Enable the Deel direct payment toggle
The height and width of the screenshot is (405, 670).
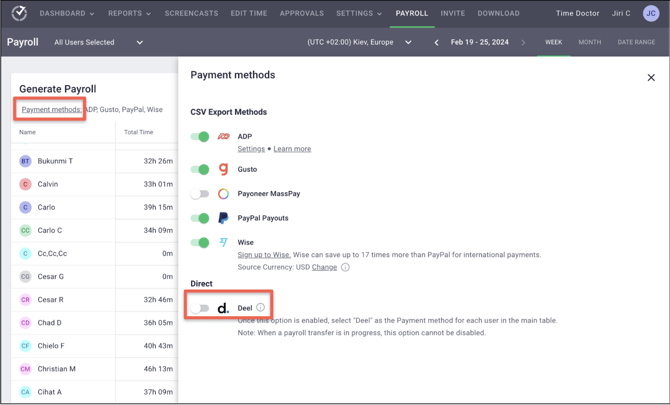coord(201,308)
